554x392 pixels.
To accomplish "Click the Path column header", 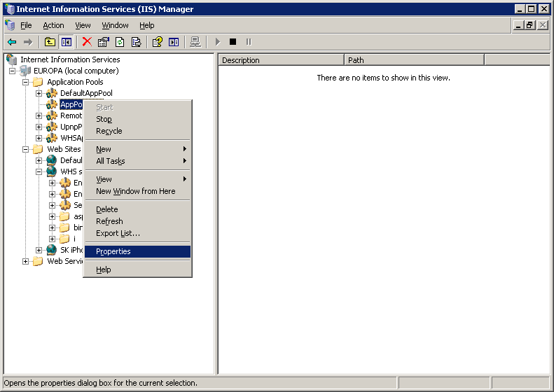I will tap(415, 60).
